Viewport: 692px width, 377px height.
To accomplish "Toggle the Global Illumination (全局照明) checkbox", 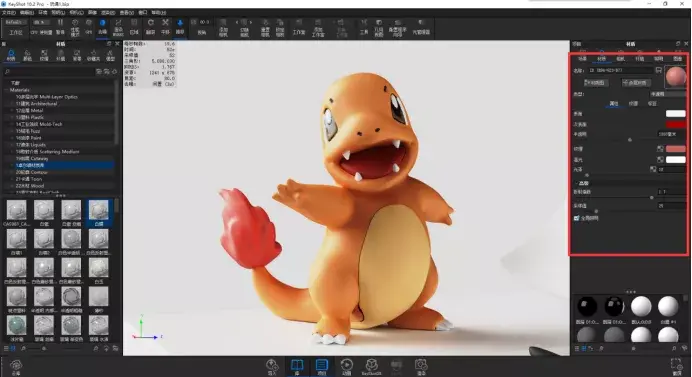I will click(x=576, y=218).
